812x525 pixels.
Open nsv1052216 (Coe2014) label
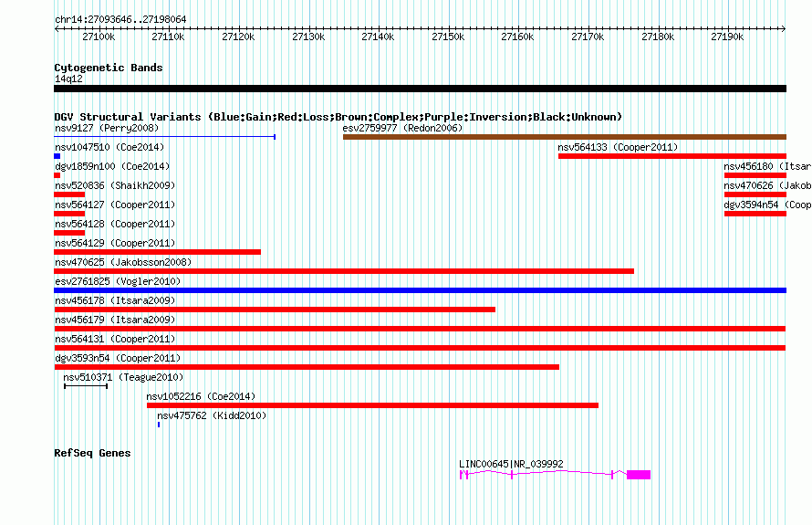point(201,396)
